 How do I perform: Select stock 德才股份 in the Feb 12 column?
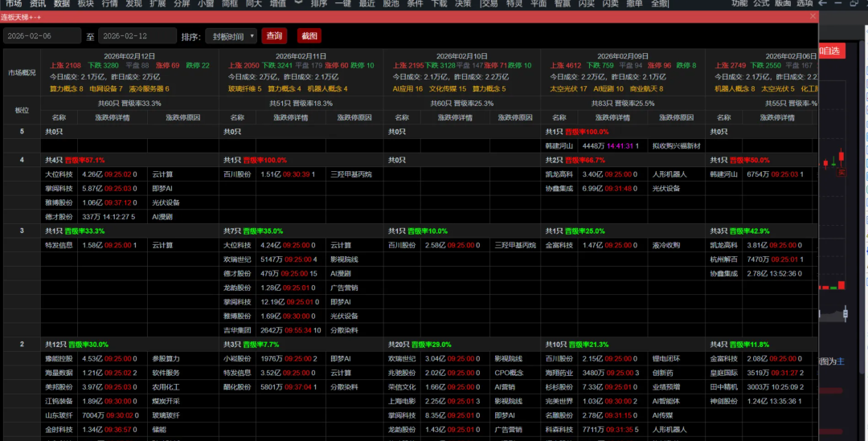59,217
